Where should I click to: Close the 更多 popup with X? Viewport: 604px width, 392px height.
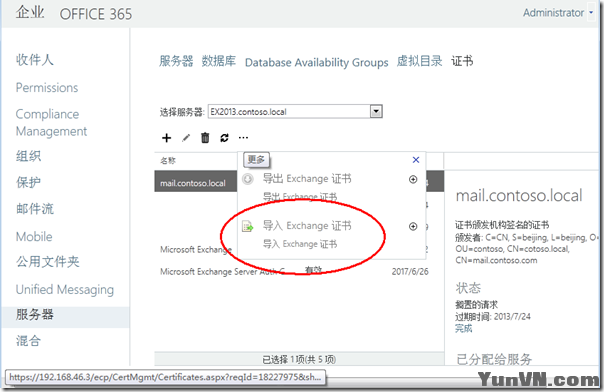coord(416,160)
